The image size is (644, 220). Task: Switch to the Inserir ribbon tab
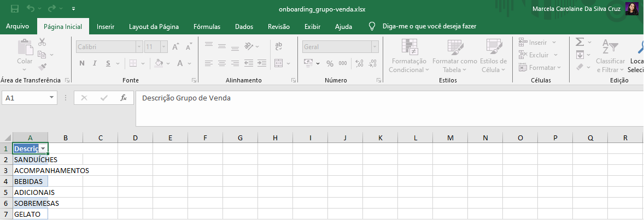pos(106,26)
